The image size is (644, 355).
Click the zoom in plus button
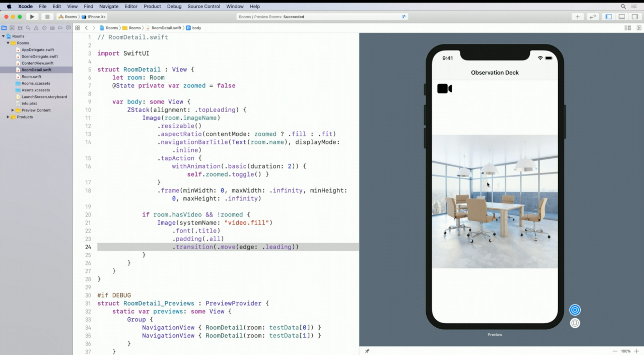pyautogui.click(x=636, y=351)
